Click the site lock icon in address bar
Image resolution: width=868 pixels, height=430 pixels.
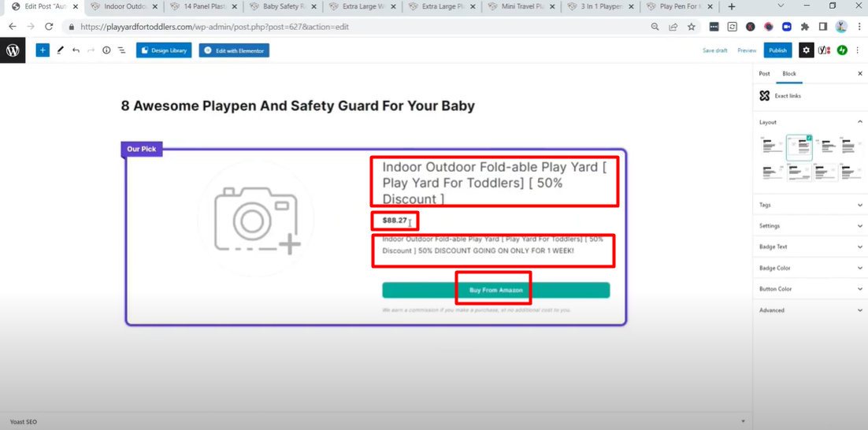[71, 27]
